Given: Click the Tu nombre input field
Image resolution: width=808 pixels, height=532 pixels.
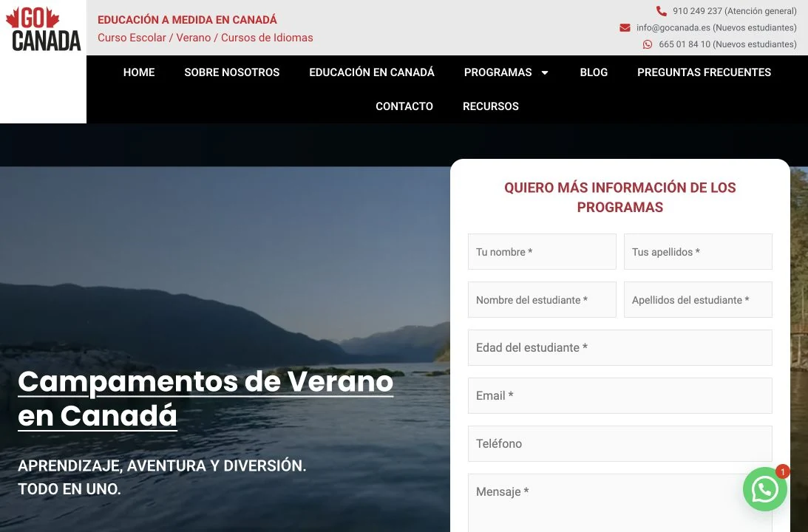Looking at the screenshot, I should coord(542,252).
